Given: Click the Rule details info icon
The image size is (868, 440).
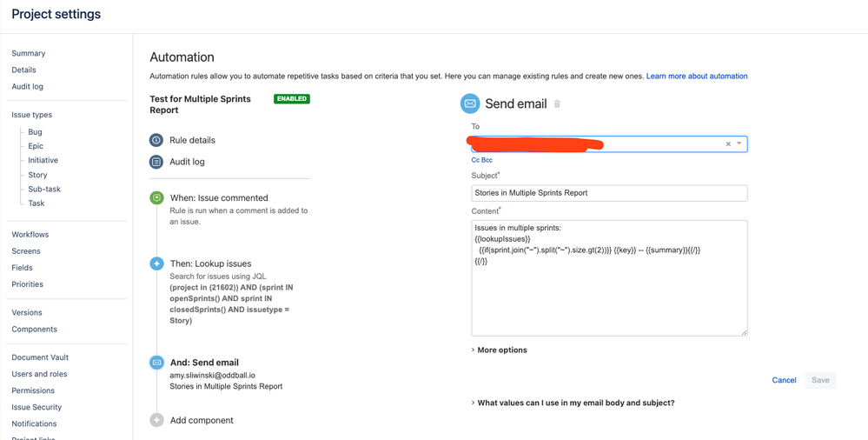Looking at the screenshot, I should tap(156, 140).
